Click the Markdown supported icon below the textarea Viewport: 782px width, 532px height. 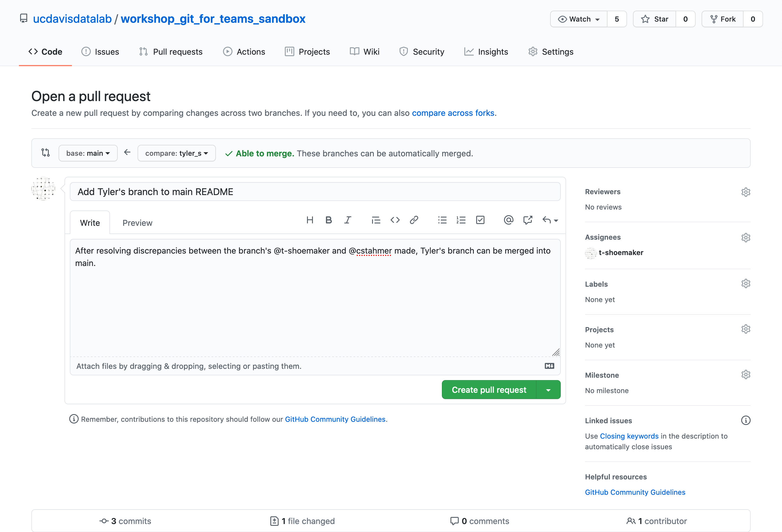tap(549, 366)
